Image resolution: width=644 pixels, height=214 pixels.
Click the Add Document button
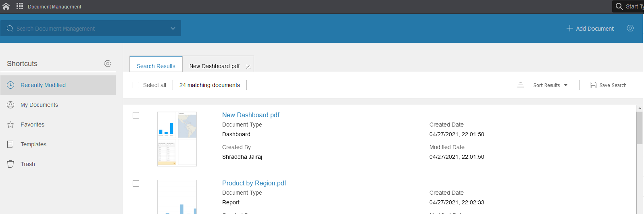point(590,29)
